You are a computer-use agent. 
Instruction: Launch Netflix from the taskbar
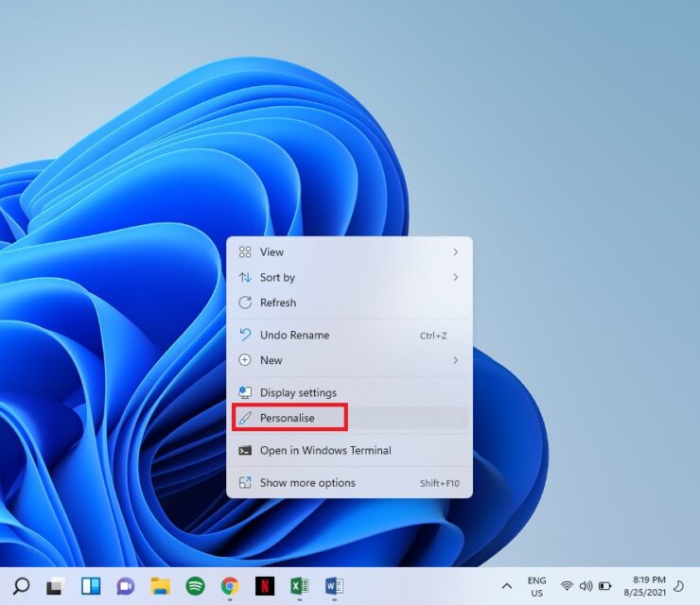pos(265,586)
